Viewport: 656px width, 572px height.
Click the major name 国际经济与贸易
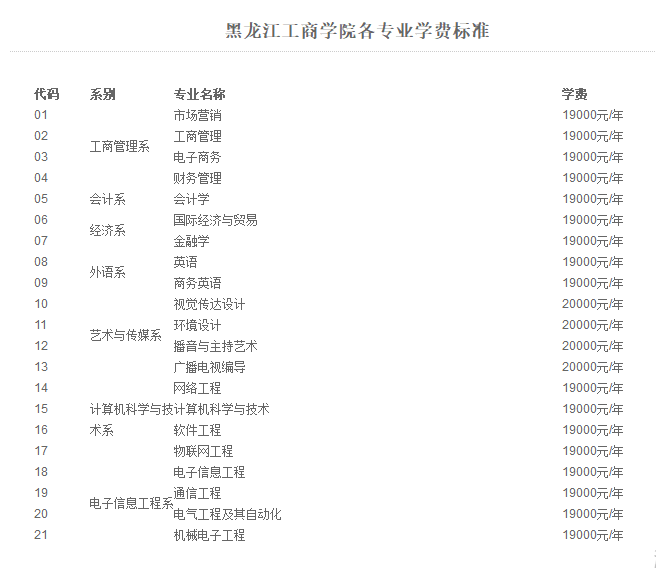point(215,220)
